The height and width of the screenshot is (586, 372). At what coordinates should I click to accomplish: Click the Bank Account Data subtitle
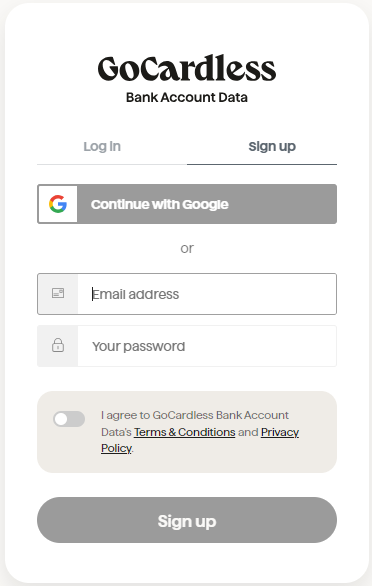187,98
